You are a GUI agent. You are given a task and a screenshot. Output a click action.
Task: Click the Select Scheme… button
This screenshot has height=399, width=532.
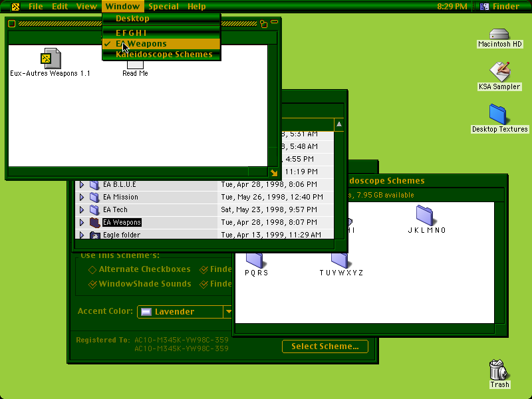click(x=325, y=346)
